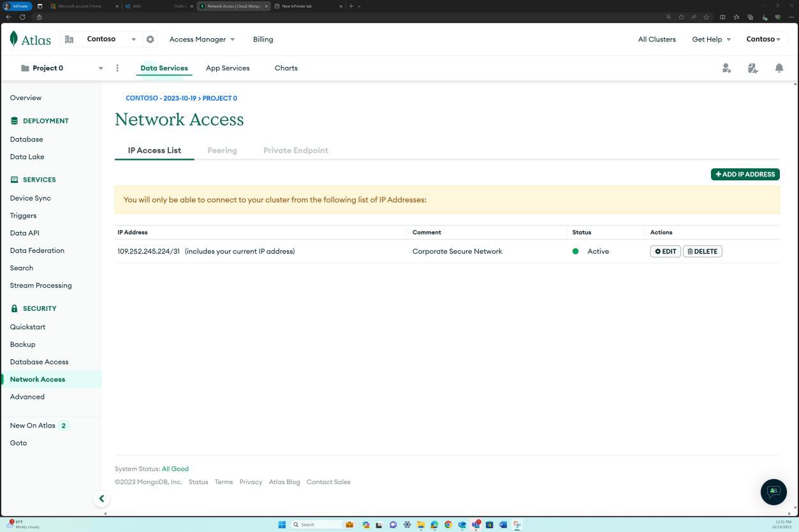Screen dimensions: 799x532
Task: Open the Atlas notifications bell
Action: point(779,68)
